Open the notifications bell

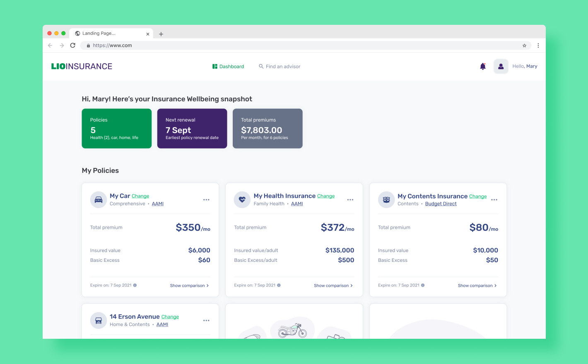pos(483,66)
